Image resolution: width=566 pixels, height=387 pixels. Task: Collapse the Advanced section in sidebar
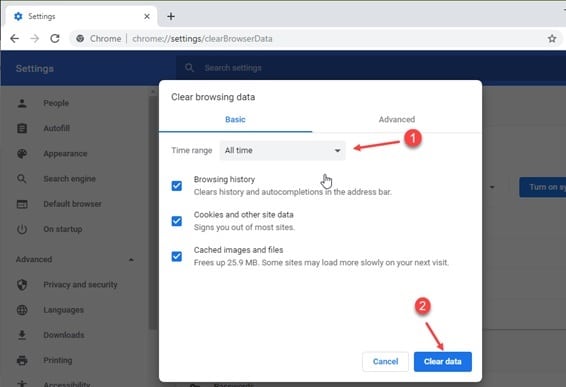point(131,260)
